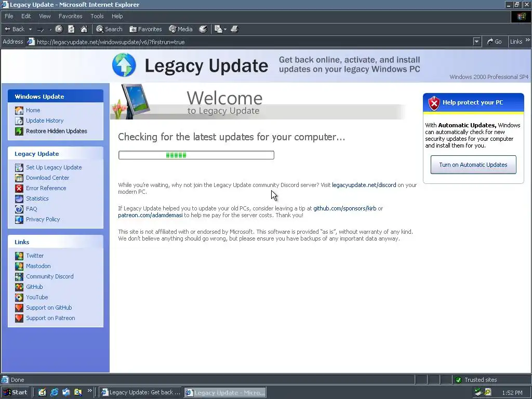The height and width of the screenshot is (399, 532).
Task: Click the Print toolbar icon
Action: (235, 29)
